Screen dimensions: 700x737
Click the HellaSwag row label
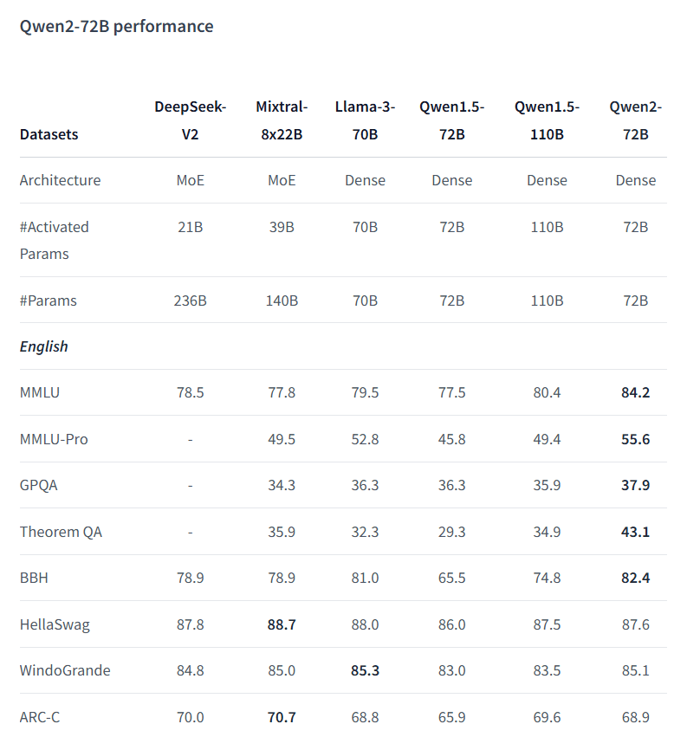point(55,624)
